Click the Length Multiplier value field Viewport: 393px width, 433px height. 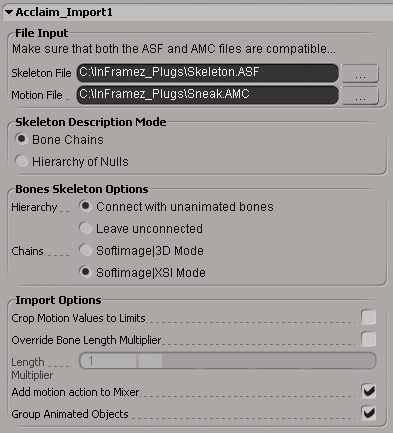click(109, 361)
